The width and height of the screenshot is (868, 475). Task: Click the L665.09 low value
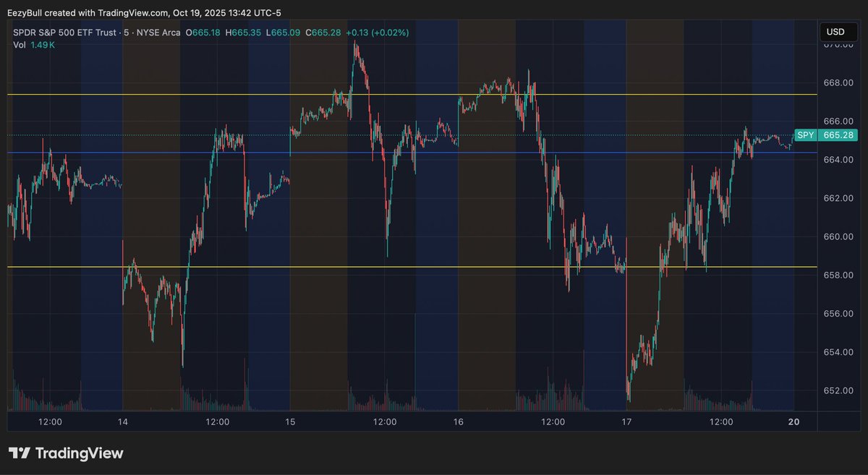click(284, 33)
